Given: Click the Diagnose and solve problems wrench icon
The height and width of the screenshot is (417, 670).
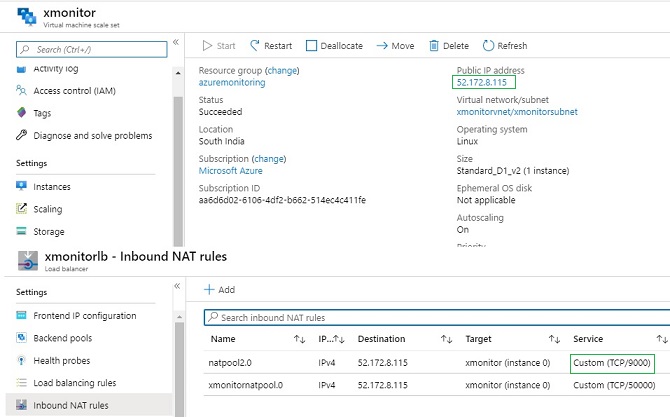Looking at the screenshot, I should (x=21, y=135).
